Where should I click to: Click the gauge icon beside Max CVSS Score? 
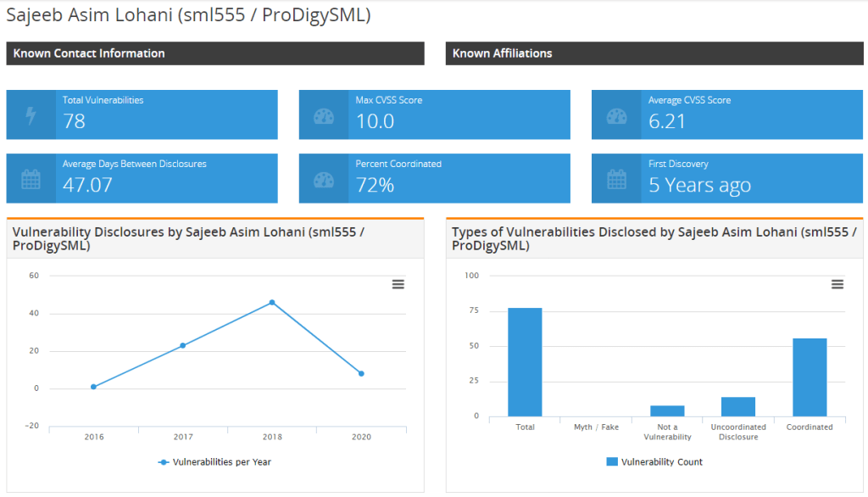point(324,115)
